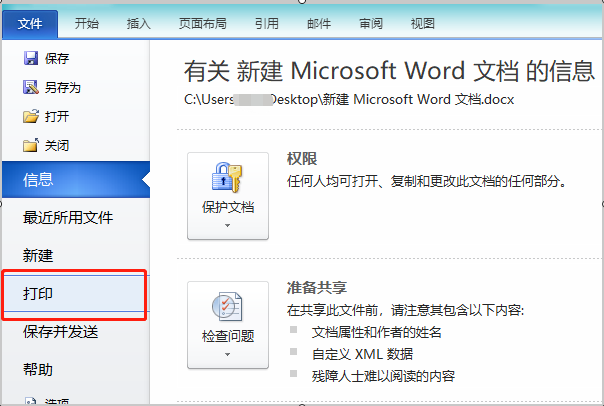
Task: Open 保存并发送 section
Action: pos(60,332)
